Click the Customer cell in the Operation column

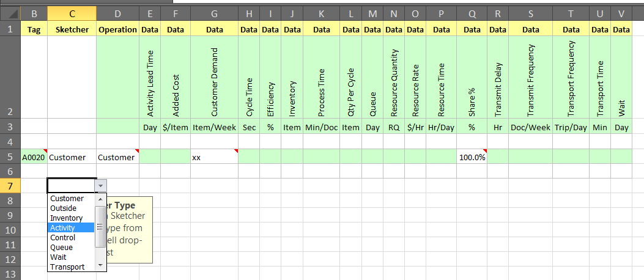(118, 157)
